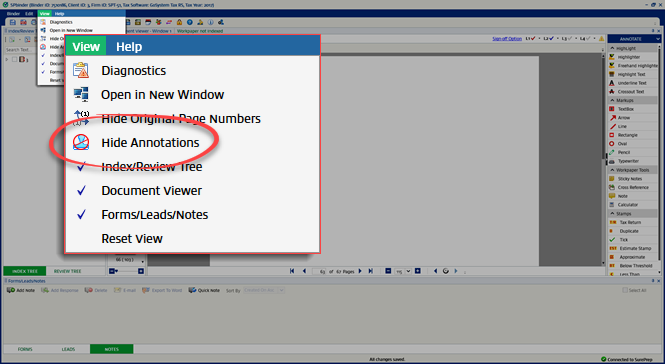Collapse the Highlight section
The height and width of the screenshot is (364, 665).
612,48
